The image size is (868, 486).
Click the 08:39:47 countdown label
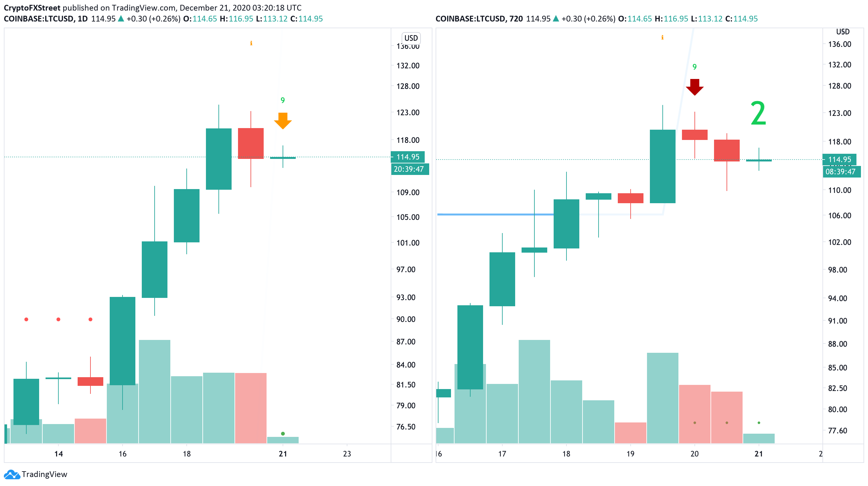840,172
